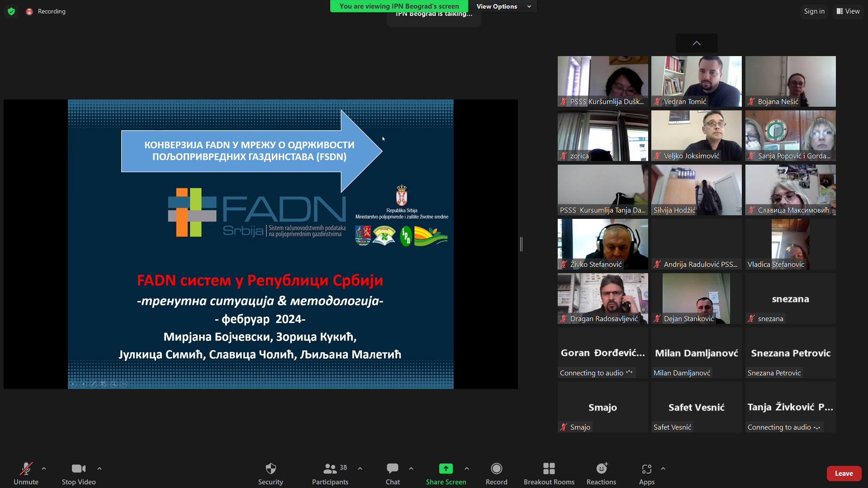Select PSSS Kursumlija Tanja Da... video tile
Viewport: 868px width, 488px height.
pyautogui.click(x=603, y=190)
